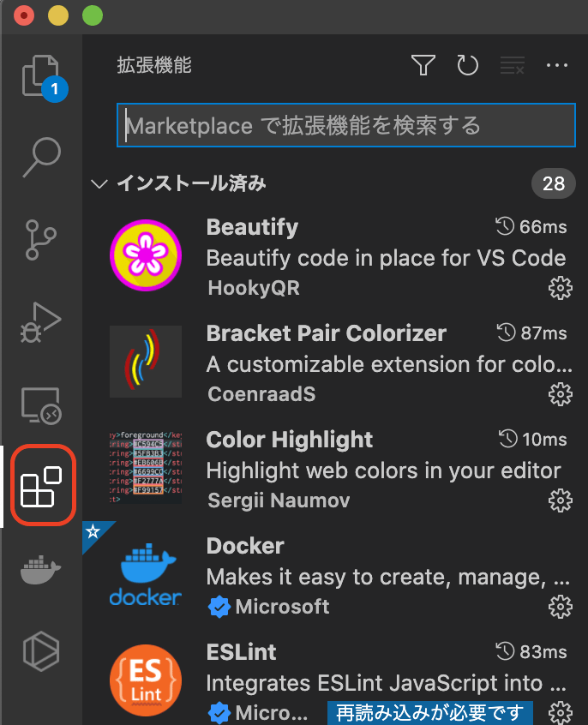
Task: Click the 再読み込みが必要です reload button
Action: pos(430,712)
